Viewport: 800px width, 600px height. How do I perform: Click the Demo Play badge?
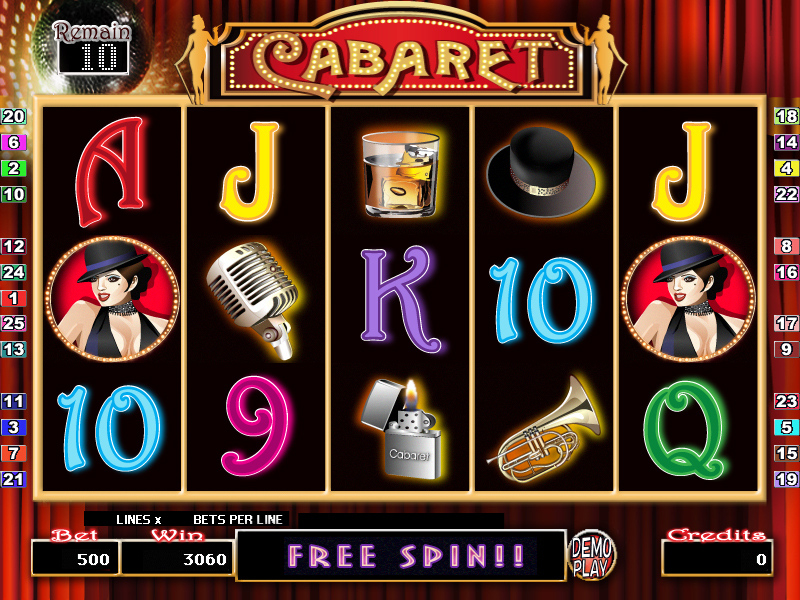coord(592,555)
